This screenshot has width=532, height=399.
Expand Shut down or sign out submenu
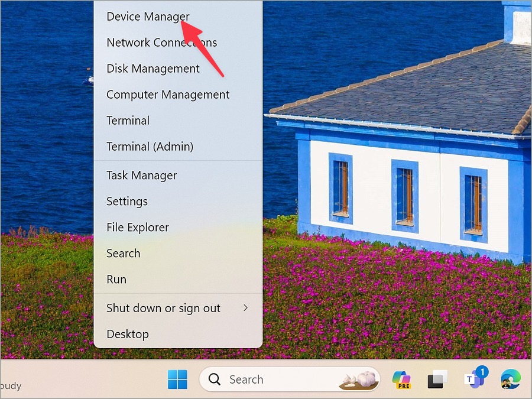(x=178, y=308)
